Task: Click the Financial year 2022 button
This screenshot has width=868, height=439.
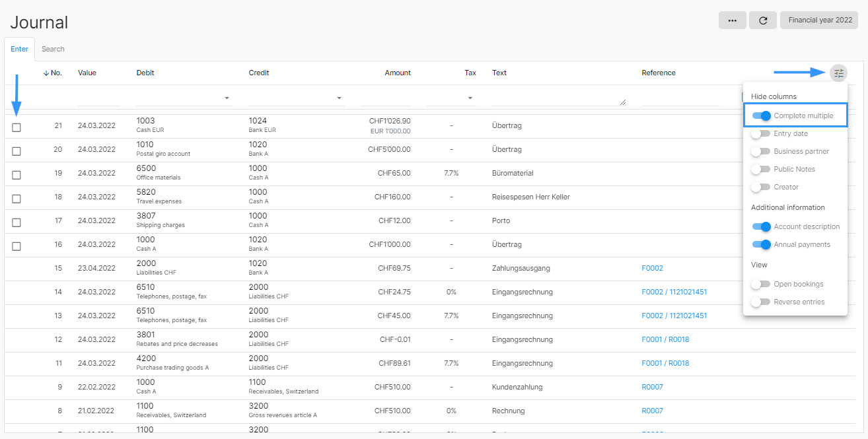Action: coord(819,20)
